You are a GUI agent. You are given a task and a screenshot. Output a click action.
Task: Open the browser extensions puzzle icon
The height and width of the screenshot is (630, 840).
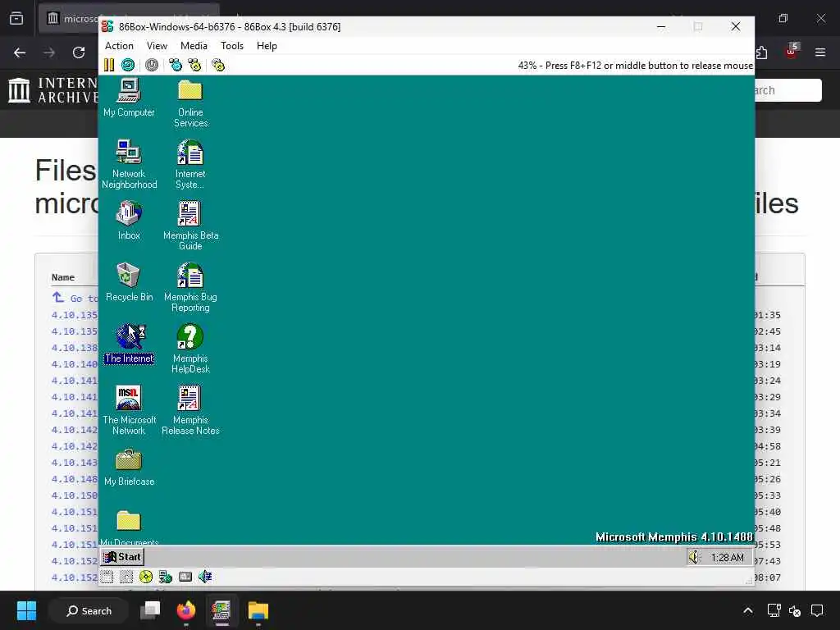coord(762,52)
